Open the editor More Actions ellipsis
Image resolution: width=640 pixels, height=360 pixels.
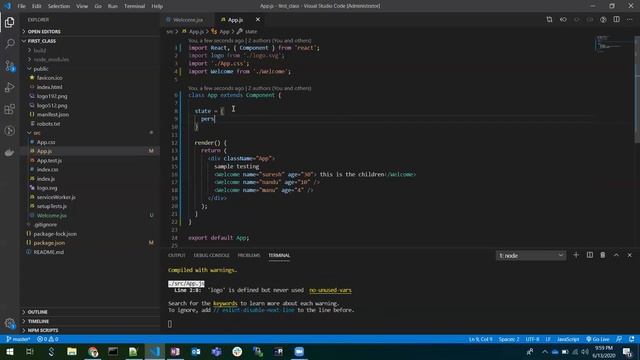629,20
